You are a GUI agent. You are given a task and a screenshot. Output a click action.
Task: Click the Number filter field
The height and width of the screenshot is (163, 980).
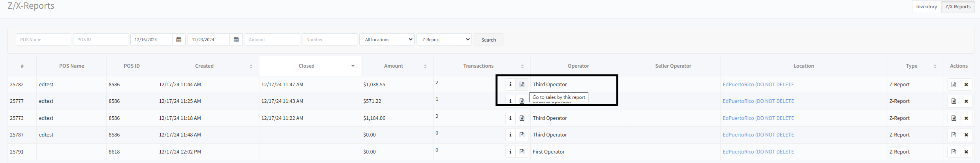tap(330, 40)
